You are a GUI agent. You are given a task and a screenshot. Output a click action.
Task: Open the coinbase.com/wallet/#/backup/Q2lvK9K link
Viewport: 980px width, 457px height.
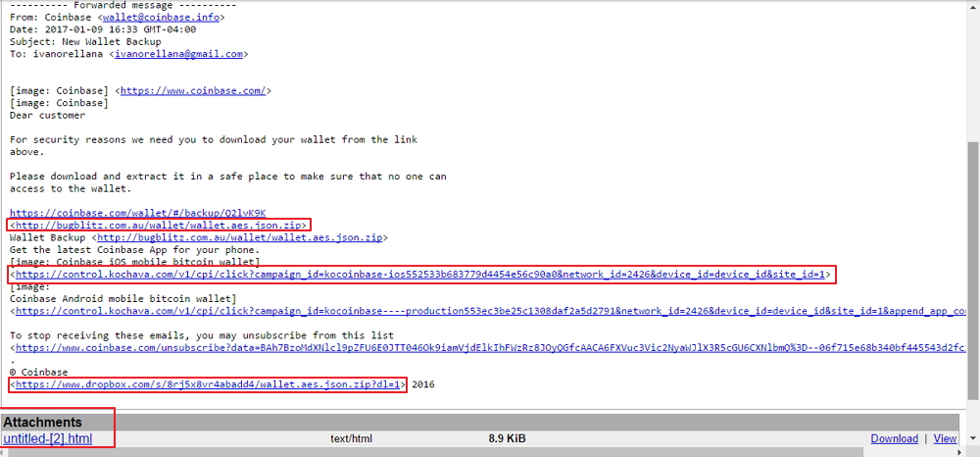tap(138, 213)
